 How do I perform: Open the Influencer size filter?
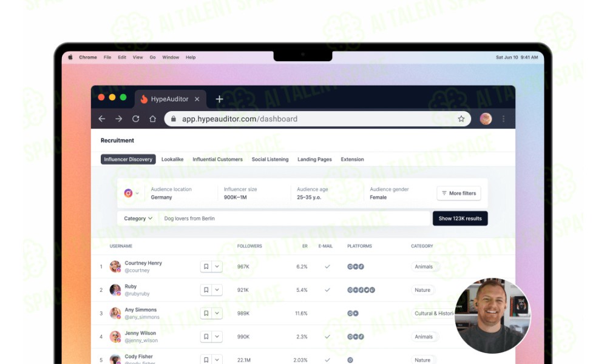point(240,193)
